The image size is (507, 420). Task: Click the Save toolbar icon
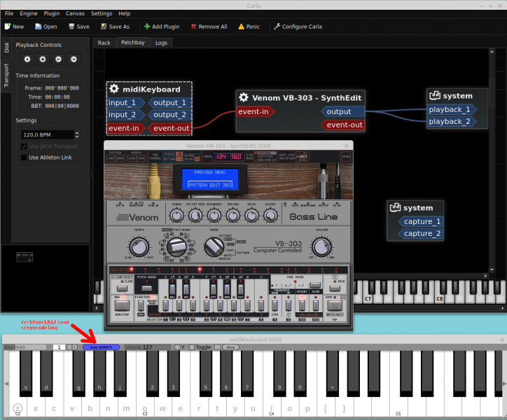click(71, 27)
